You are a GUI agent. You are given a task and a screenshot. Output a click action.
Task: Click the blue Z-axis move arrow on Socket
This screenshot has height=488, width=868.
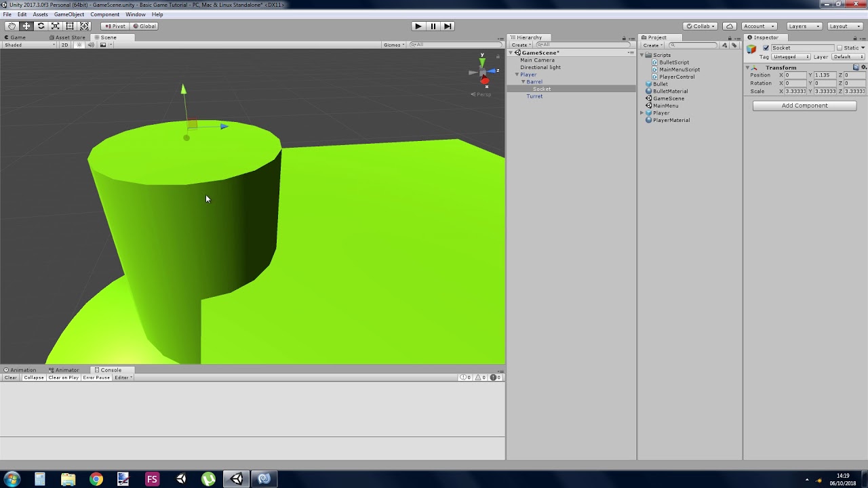point(224,126)
